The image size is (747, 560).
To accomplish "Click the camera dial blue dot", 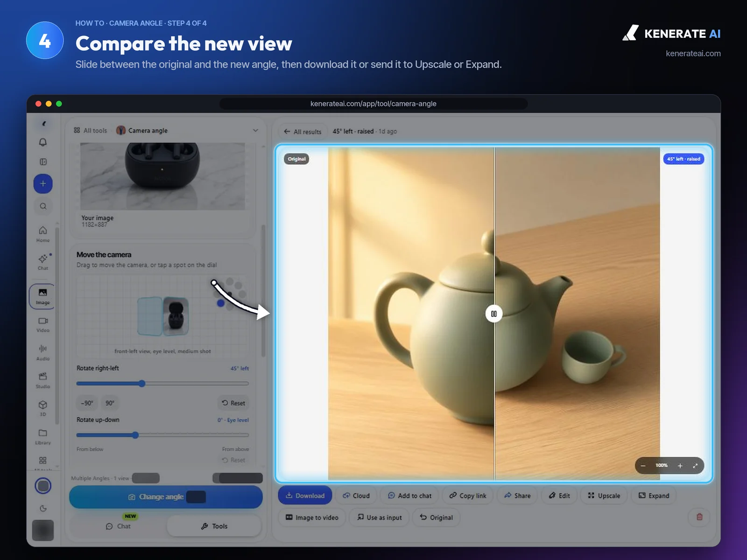I will 221,303.
